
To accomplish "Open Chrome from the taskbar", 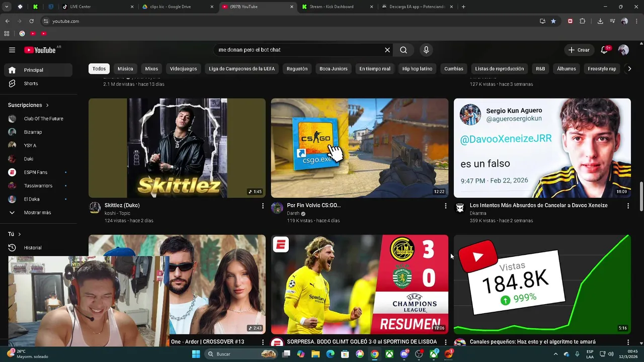I will pos(374,354).
